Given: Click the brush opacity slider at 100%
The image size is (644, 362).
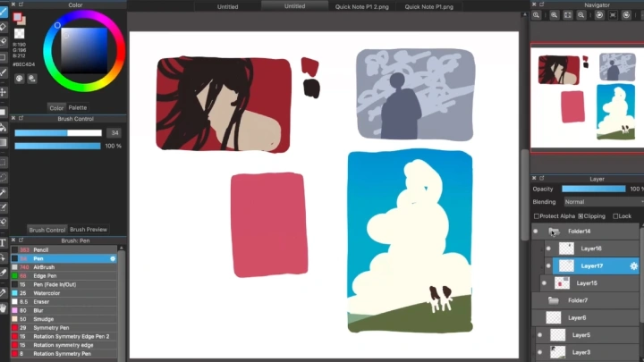Looking at the screenshot, I should (x=57, y=146).
